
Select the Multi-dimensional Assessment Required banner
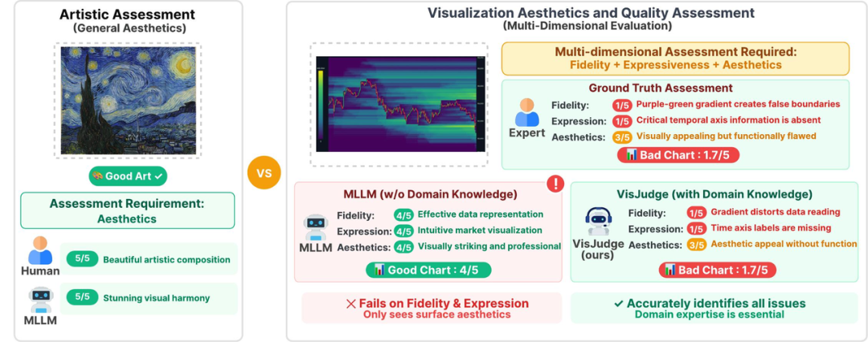(675, 58)
